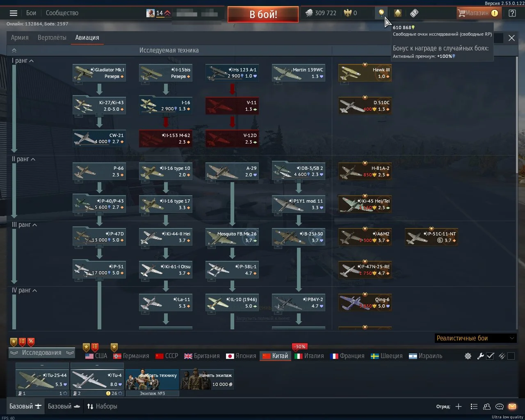Close the research tree window

(x=511, y=38)
